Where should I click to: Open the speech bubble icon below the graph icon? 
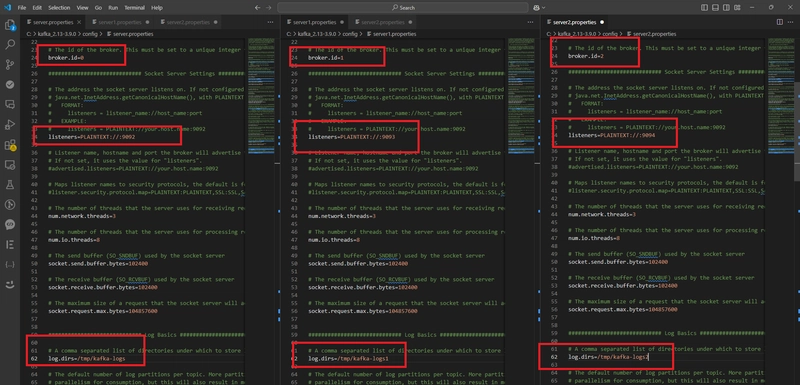tap(10, 224)
